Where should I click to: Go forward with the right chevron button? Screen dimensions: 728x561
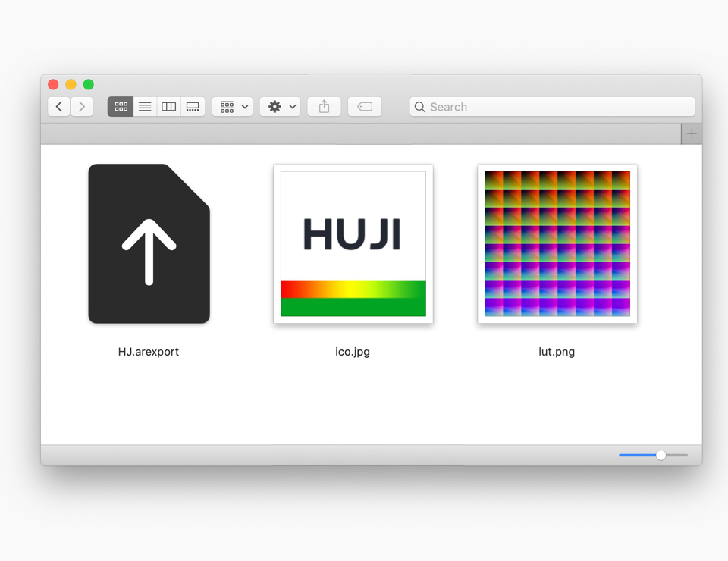pyautogui.click(x=82, y=107)
